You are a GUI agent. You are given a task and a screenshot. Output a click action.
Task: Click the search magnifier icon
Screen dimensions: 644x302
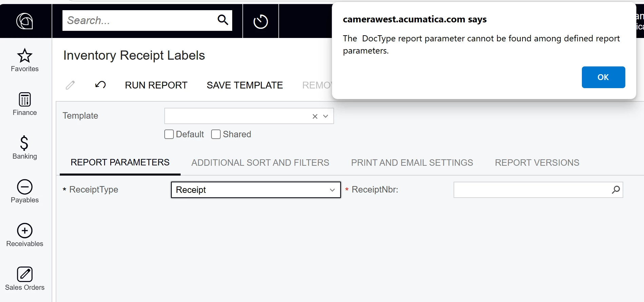coord(223,20)
